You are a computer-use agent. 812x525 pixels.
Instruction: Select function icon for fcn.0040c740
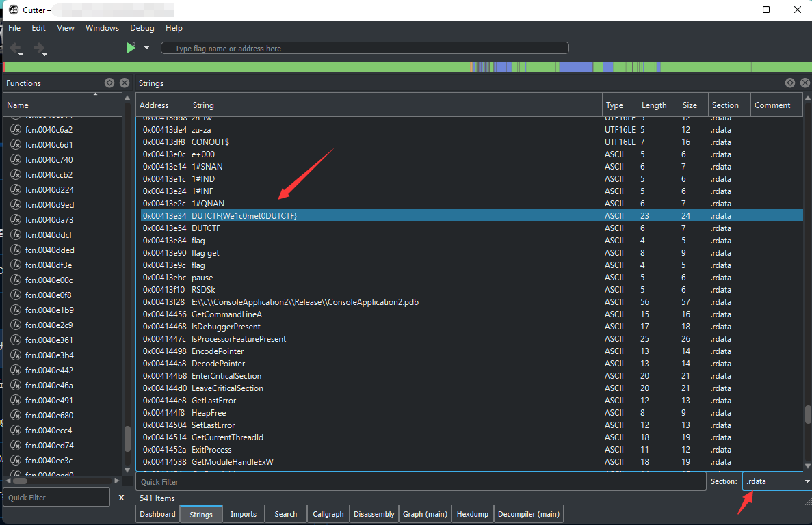(16, 159)
